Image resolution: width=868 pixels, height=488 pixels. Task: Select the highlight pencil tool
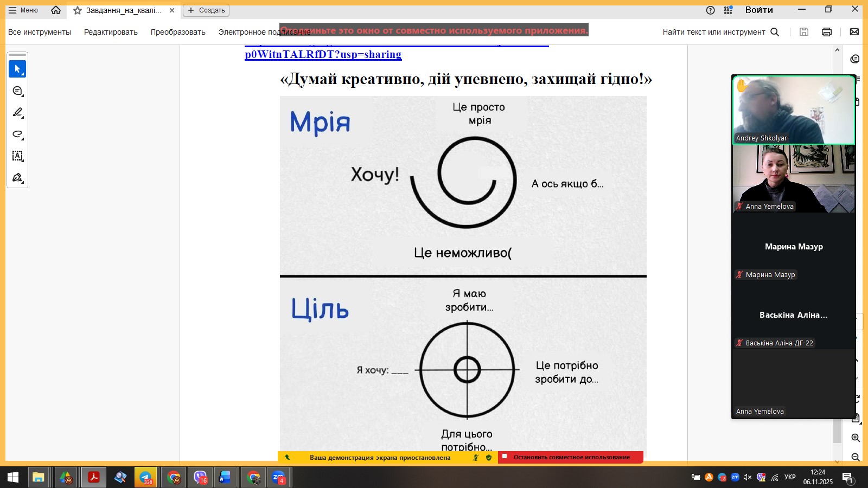pos(17,112)
